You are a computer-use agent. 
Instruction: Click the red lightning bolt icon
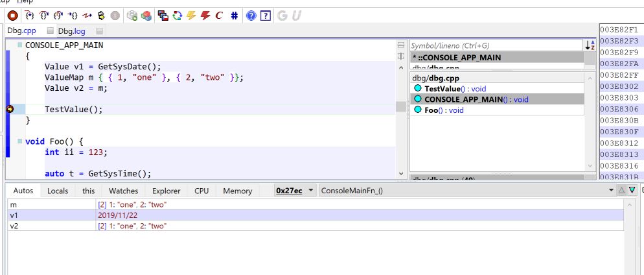pyautogui.click(x=205, y=16)
